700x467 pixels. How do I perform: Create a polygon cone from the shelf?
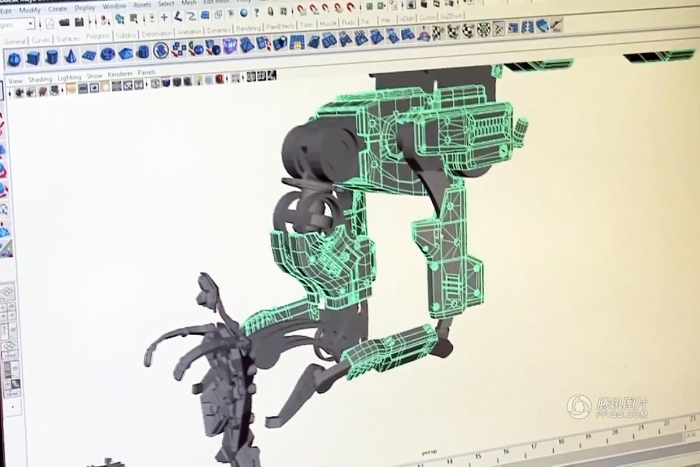[70, 56]
